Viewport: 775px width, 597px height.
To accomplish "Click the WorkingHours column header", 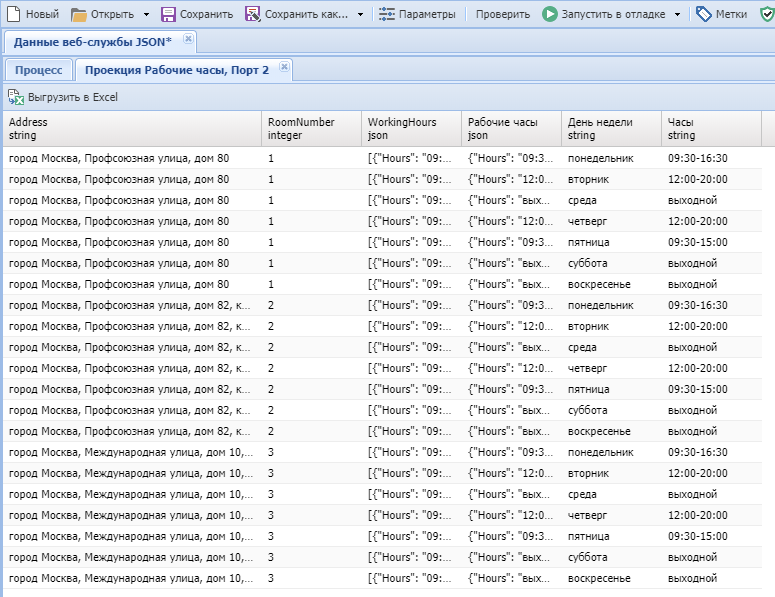I will tap(412, 128).
